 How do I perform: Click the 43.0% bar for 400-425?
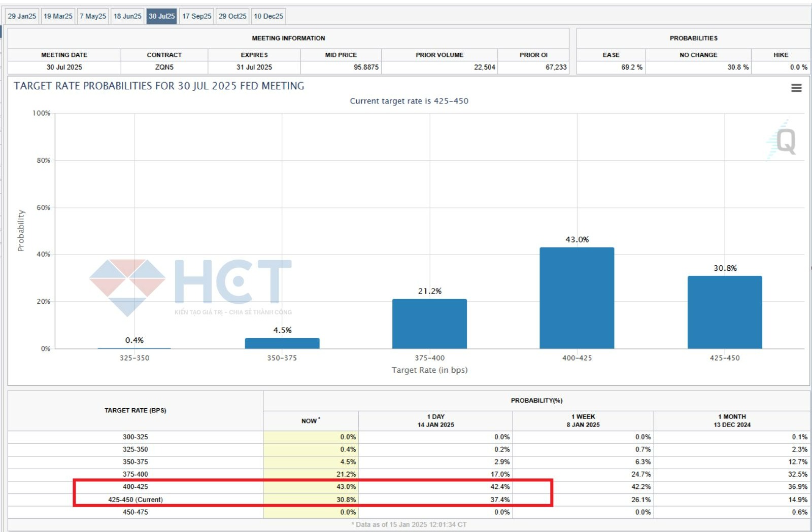pos(577,298)
